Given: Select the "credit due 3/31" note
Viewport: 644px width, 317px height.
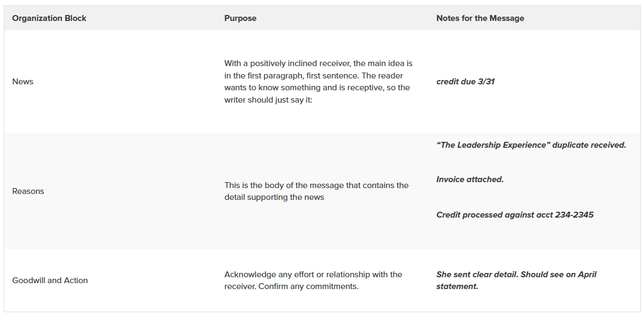Looking at the screenshot, I should [466, 82].
